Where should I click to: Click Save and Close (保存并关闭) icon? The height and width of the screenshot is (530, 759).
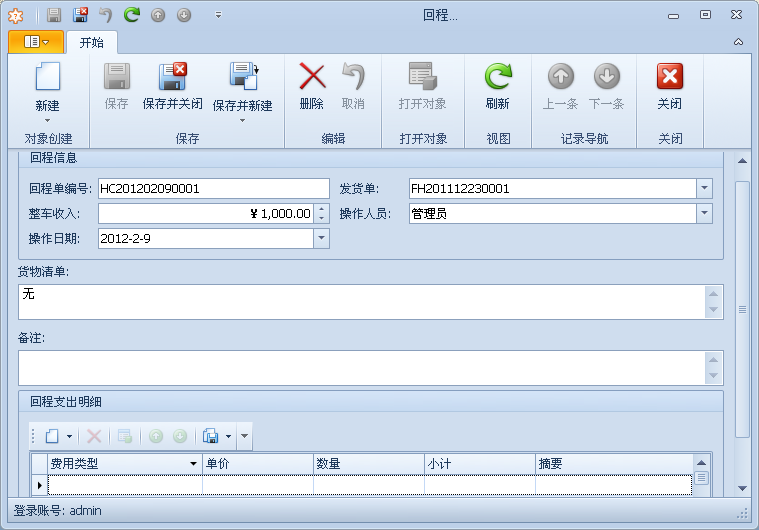tap(173, 76)
